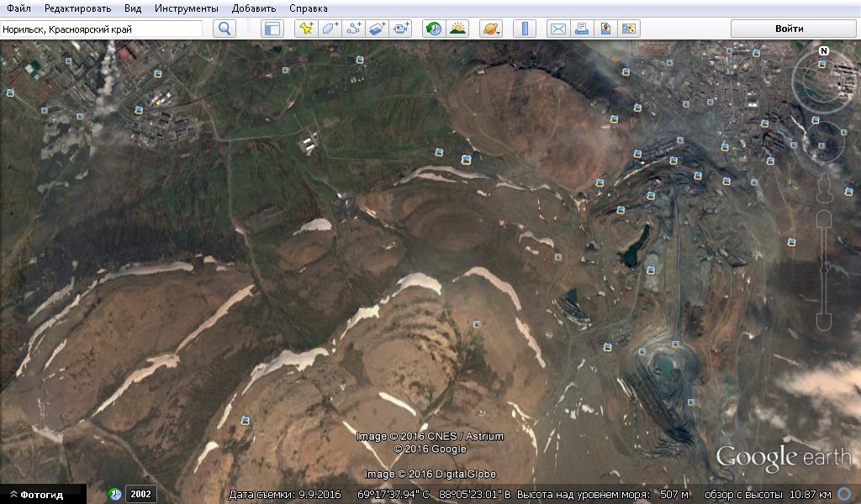The width and height of the screenshot is (861, 504).
Task: Click the elevation readout 507 м
Action: pos(673,495)
